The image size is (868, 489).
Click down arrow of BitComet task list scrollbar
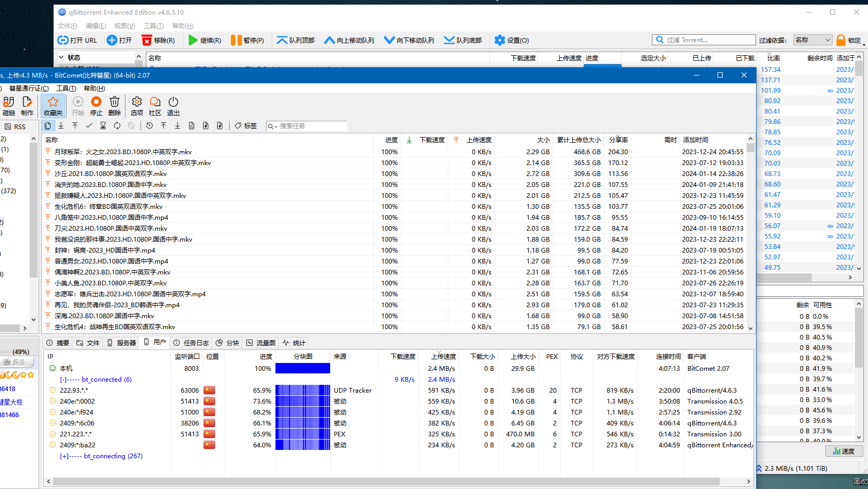pos(750,328)
